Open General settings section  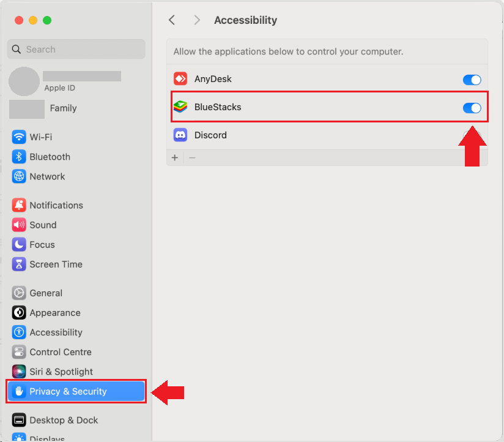[x=46, y=293]
